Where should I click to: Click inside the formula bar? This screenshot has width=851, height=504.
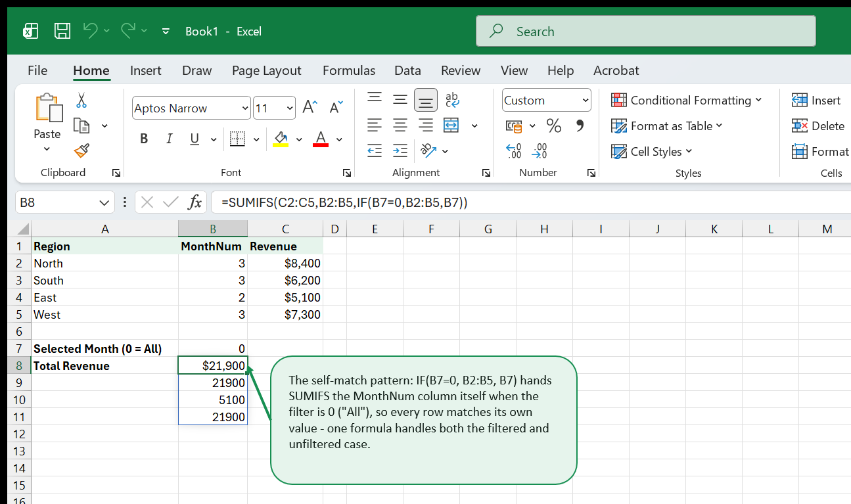click(x=531, y=202)
